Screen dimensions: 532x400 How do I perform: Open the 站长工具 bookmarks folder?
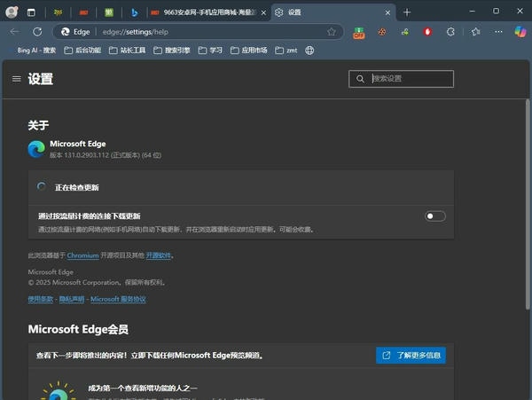pos(127,51)
